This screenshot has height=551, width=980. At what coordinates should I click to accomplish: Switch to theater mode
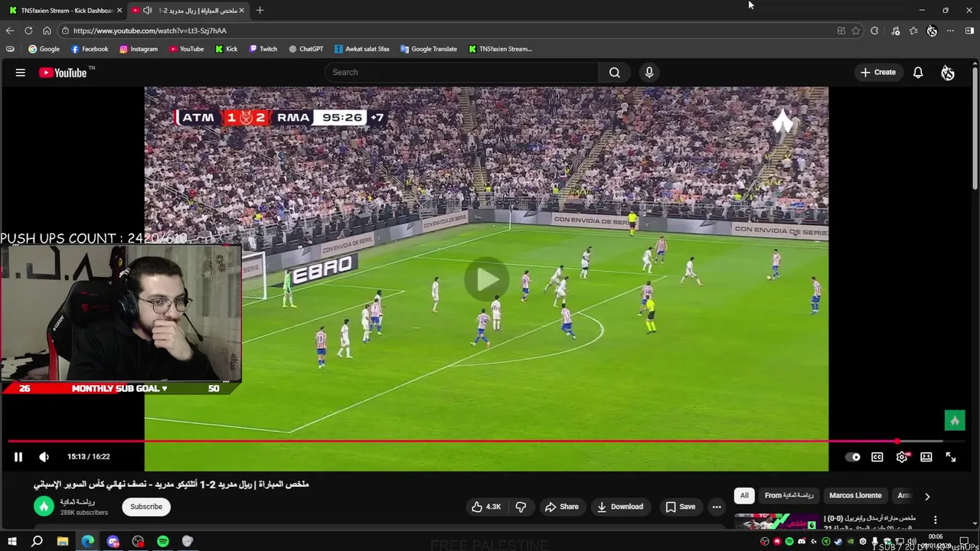tap(926, 457)
